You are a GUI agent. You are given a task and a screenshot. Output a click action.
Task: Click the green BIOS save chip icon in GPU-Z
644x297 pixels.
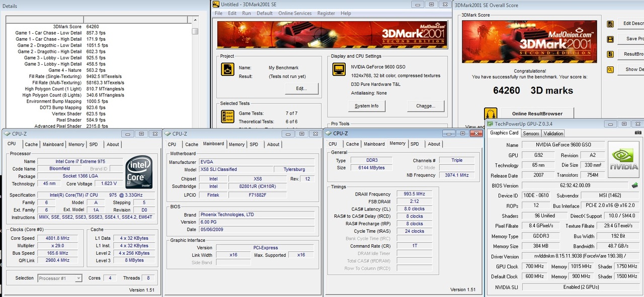coord(635,185)
